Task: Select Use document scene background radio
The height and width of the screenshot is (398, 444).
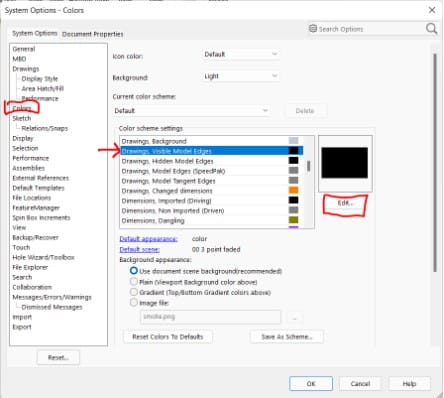Action: [x=134, y=271]
